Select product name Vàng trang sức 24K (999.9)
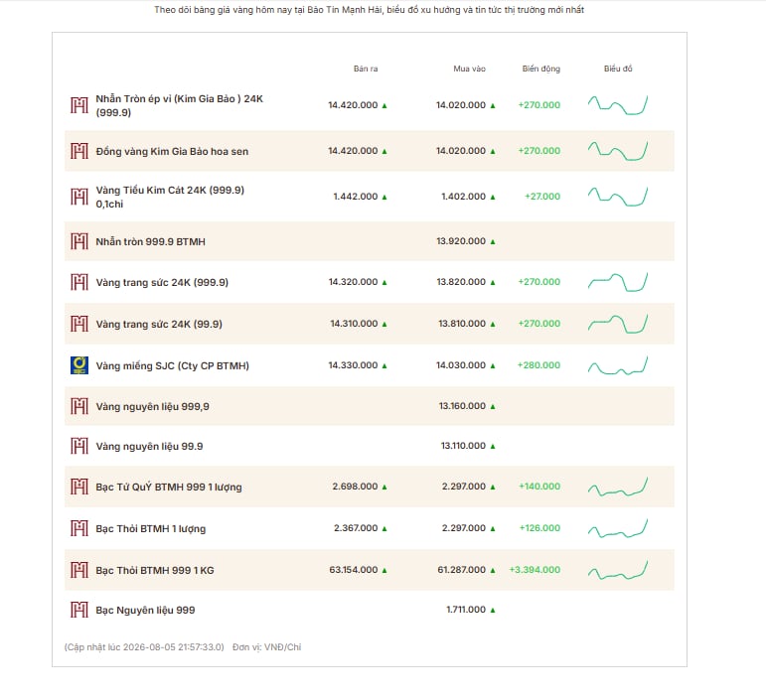The width and height of the screenshot is (766, 700). pos(162,282)
